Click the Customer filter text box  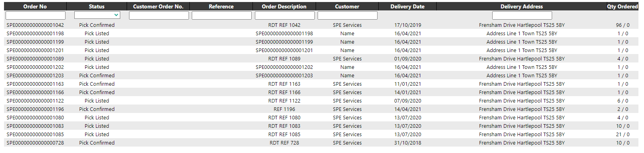tap(347, 15)
